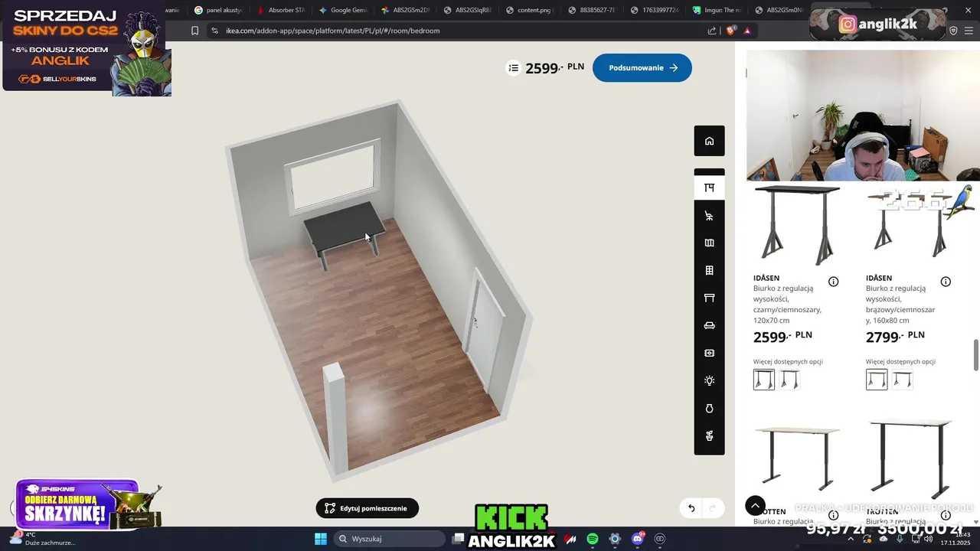
Task: Open the electronics category icon in sidebar
Action: tap(709, 354)
